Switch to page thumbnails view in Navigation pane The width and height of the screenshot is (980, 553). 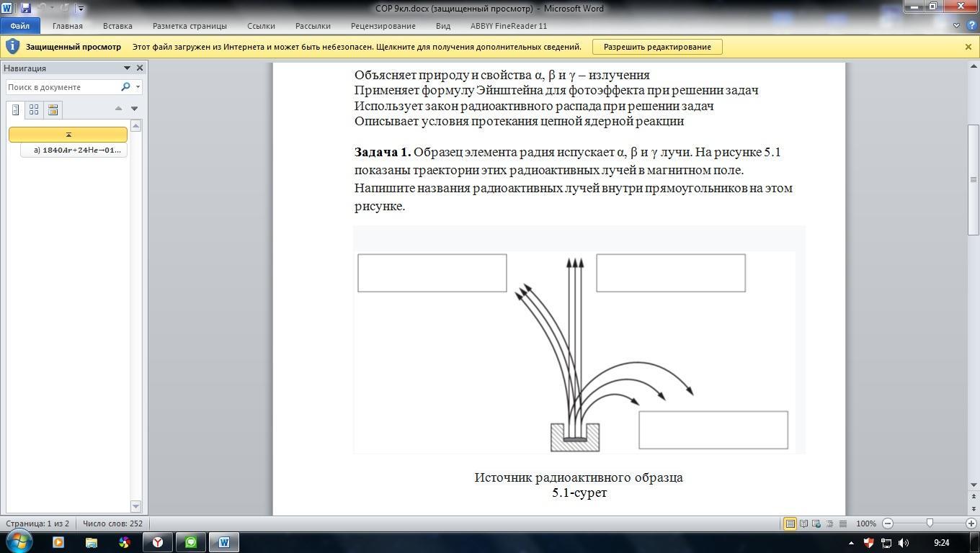[34, 110]
